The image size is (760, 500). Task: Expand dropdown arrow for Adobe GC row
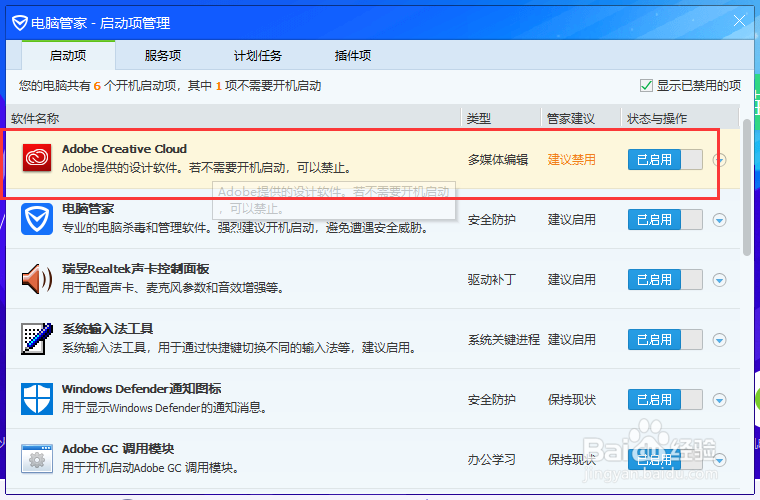coord(719,460)
